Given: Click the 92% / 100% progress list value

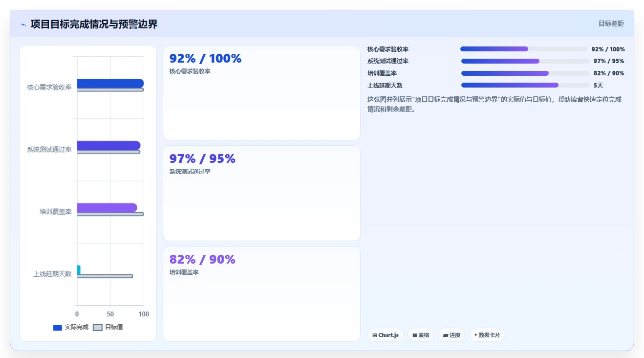Looking at the screenshot, I should pos(608,49).
